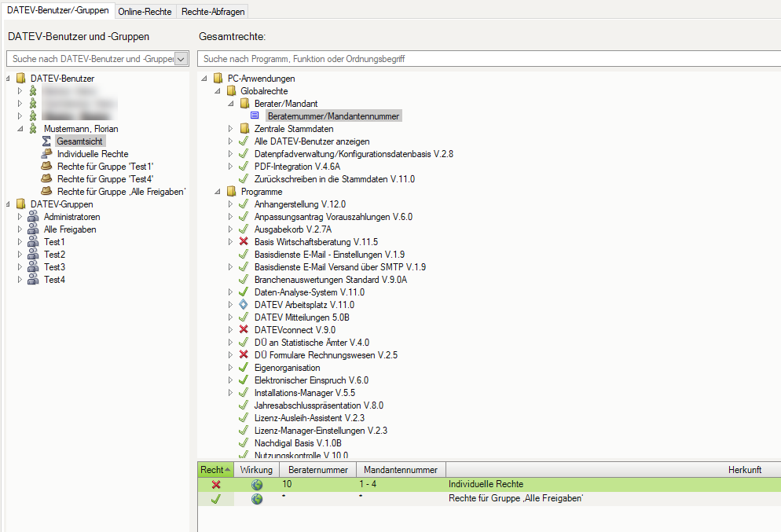Click the DATEV-Benutzer folder icon
This screenshot has height=532, width=781.
click(21, 79)
